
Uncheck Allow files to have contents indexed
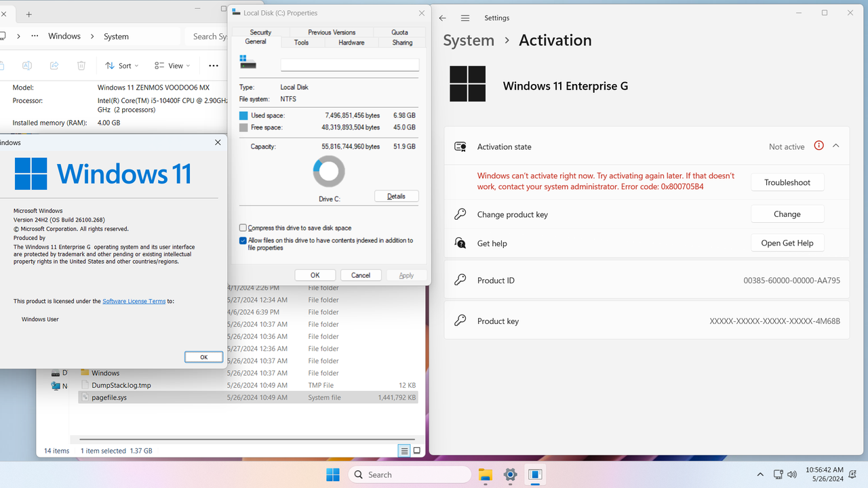click(243, 241)
